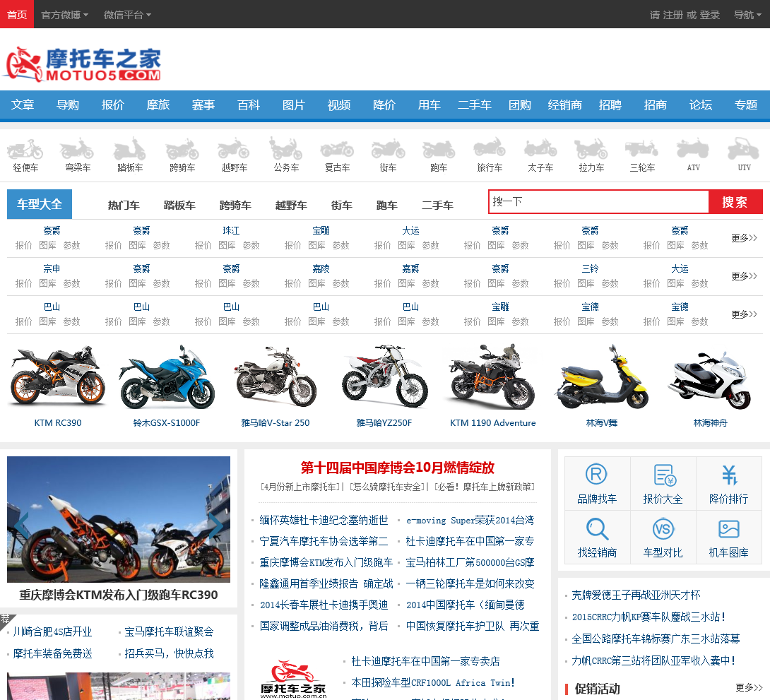This screenshot has height=700, width=770.
Task: Select the 拉力车 rally type icon
Action: [x=591, y=149]
